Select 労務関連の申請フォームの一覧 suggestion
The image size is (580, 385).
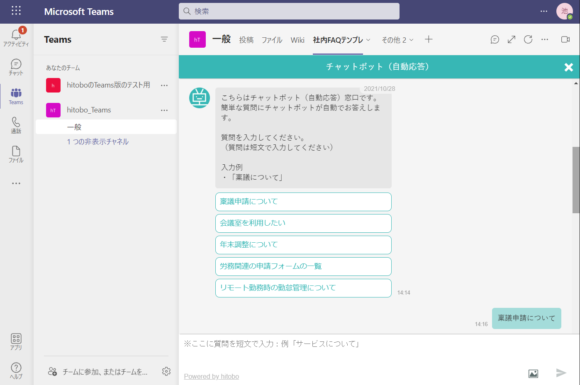point(303,266)
